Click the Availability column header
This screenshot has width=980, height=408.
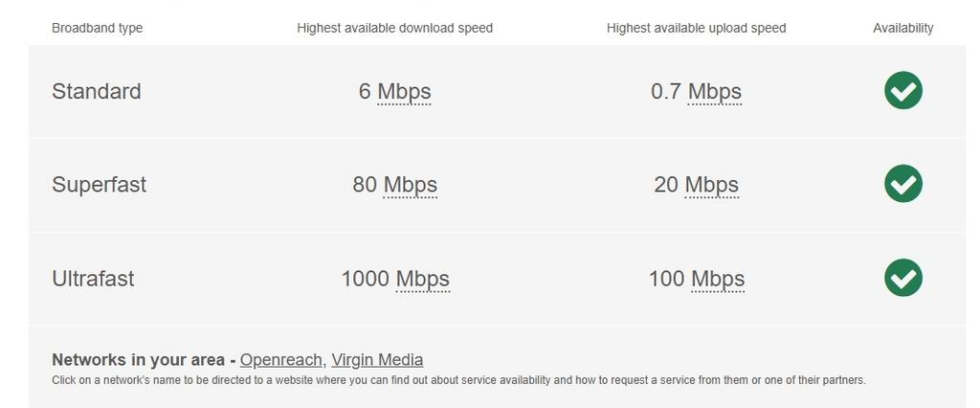(x=902, y=28)
